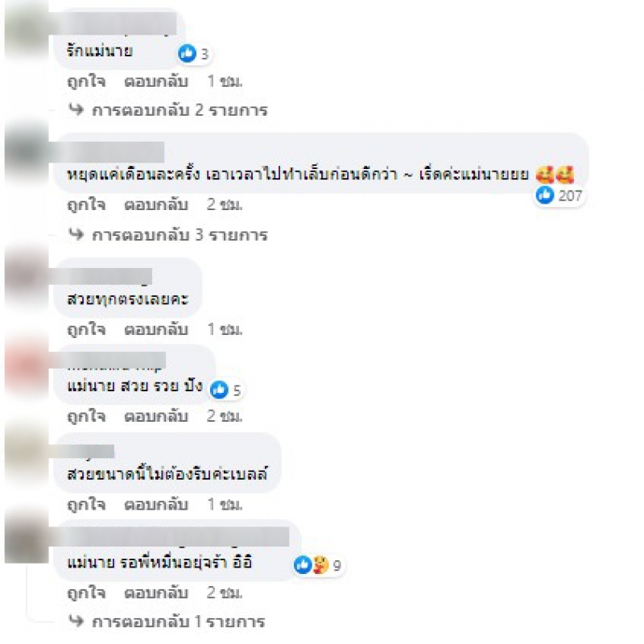Open the 1 ชม. timestamp under รักแม่นาย
The width and height of the screenshot is (644, 644).
225,81
